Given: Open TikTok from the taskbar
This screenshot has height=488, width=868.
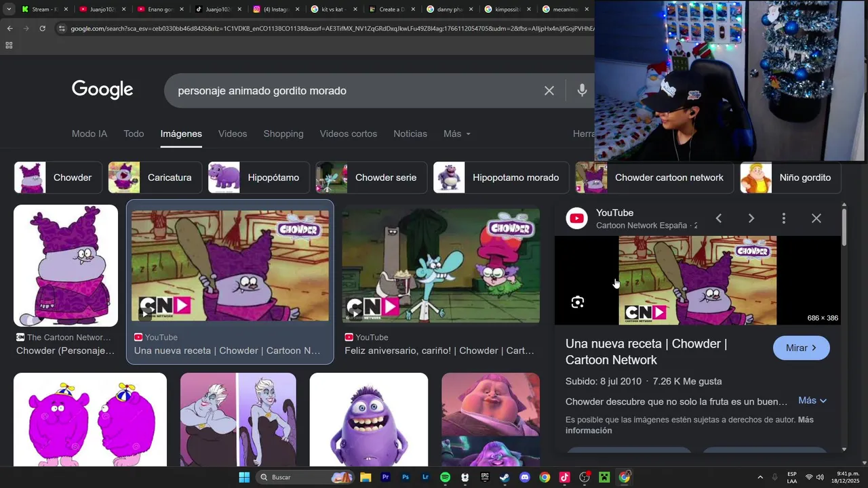Looking at the screenshot, I should (564, 477).
